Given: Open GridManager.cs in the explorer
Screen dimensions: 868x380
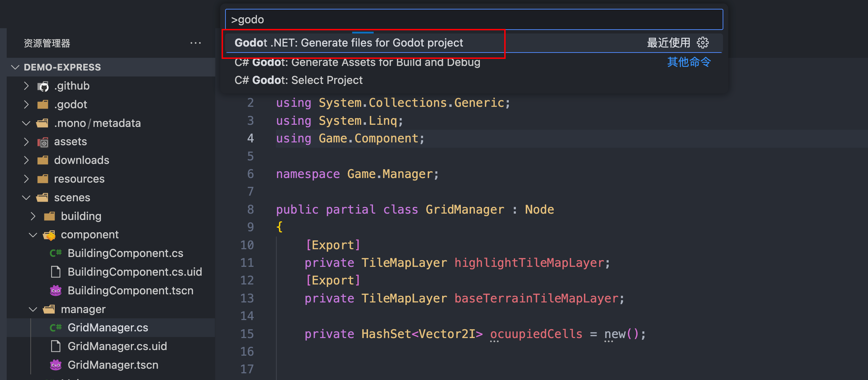Looking at the screenshot, I should point(108,327).
